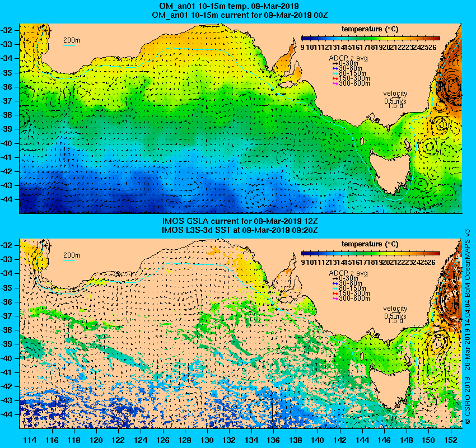The height and width of the screenshot is (448, 476).
Task: Click 'temperature (°C)' label in top panel
Action: pos(370,29)
